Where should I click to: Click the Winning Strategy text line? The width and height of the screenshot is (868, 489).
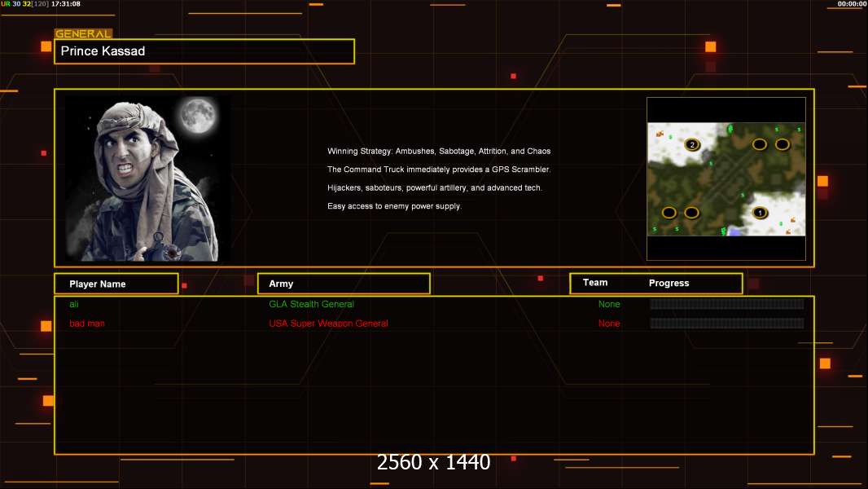click(438, 152)
